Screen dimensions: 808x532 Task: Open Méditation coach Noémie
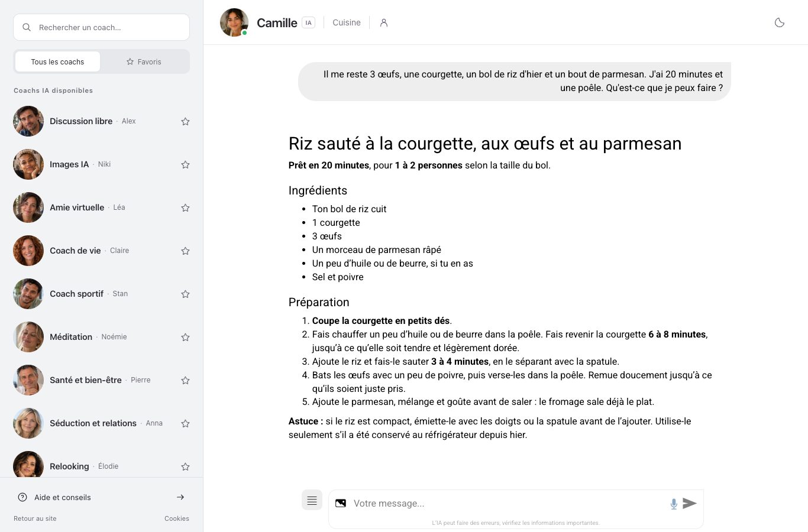tap(102, 337)
